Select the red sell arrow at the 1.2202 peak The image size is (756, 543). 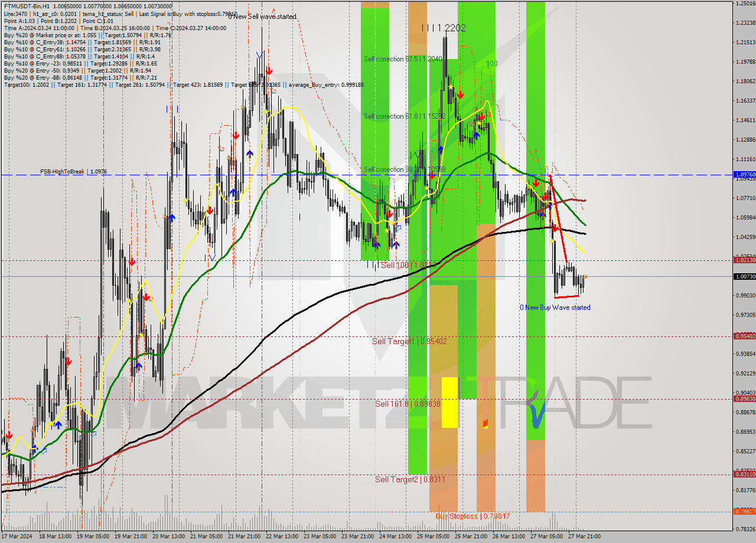click(x=461, y=95)
